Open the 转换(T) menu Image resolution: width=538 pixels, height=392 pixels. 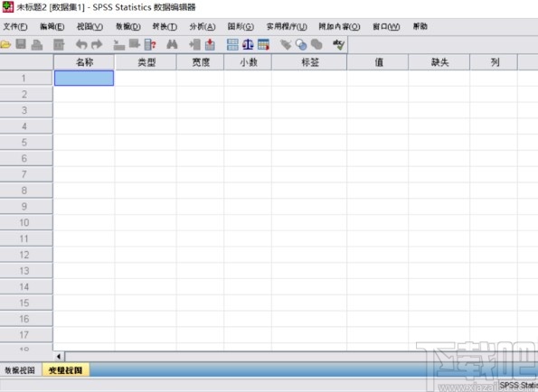165,27
